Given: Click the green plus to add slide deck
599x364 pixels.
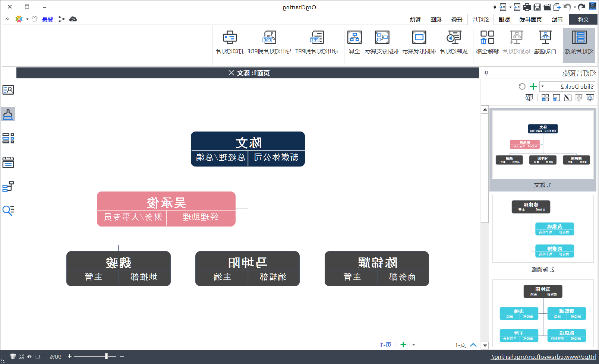Looking at the screenshot, I should [x=533, y=86].
